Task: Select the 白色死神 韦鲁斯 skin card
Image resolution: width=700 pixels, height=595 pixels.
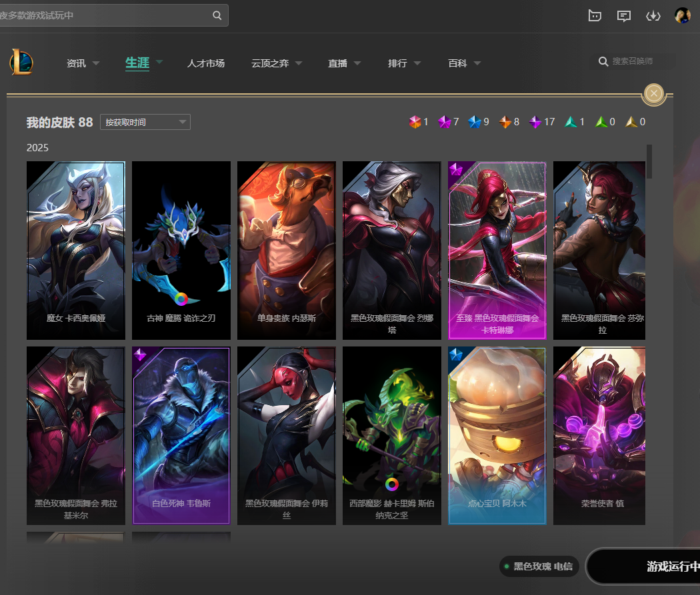Action: coord(181,436)
